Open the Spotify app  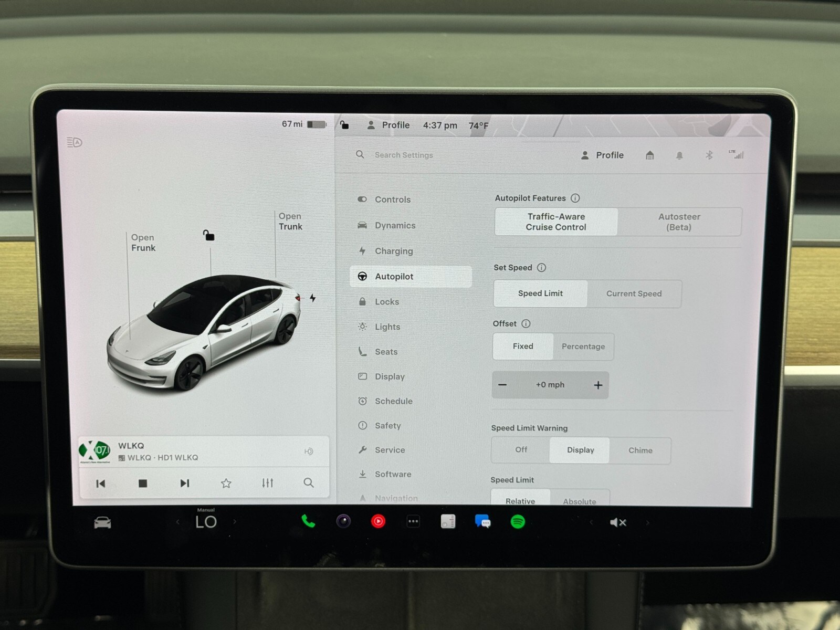pos(518,522)
